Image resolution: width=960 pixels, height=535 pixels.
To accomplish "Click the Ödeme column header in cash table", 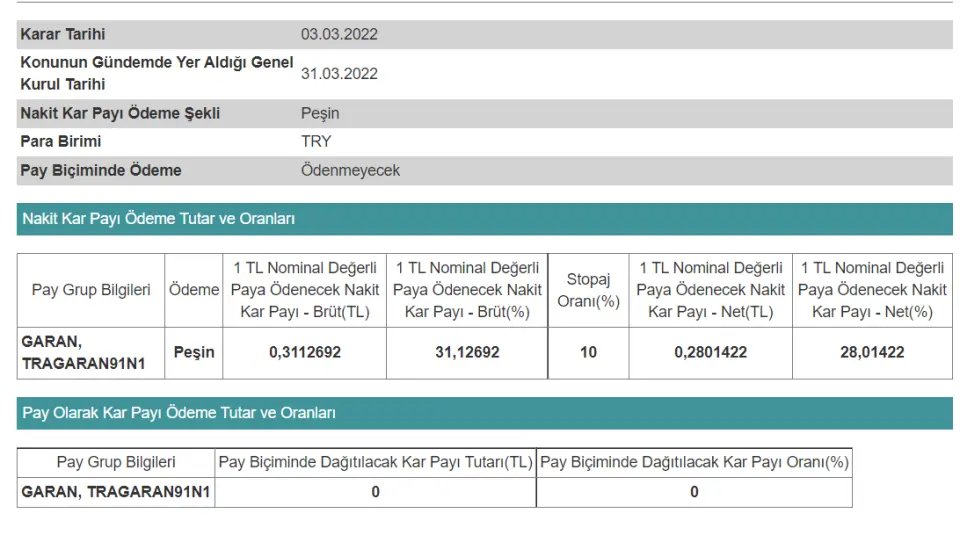I will pyautogui.click(x=194, y=290).
